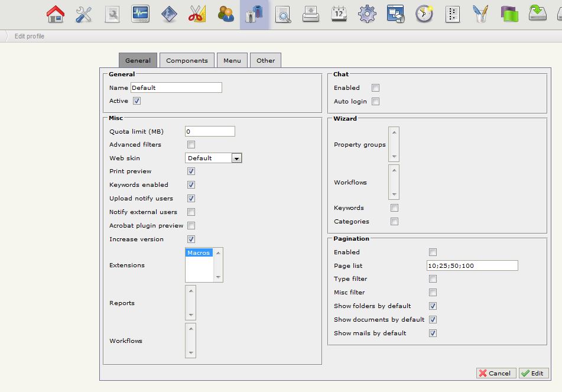Uncheck Show folders by default
Viewport: 562px width, 392px height.
coord(433,306)
